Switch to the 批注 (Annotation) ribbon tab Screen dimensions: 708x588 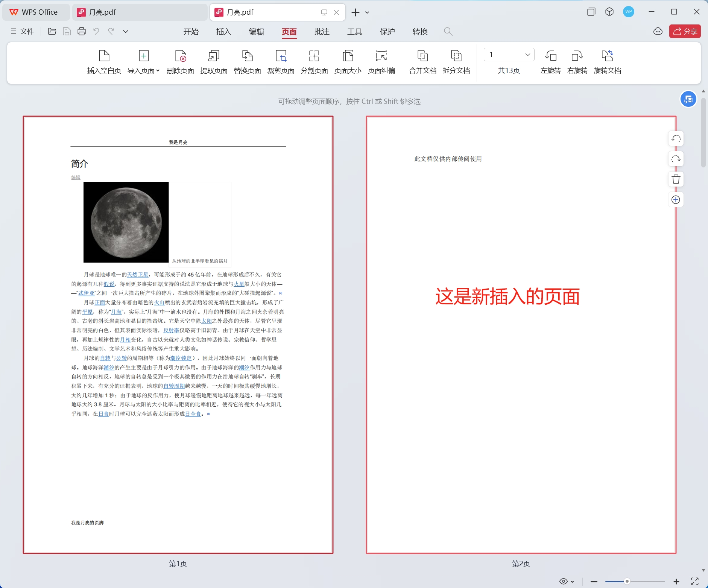click(x=322, y=32)
